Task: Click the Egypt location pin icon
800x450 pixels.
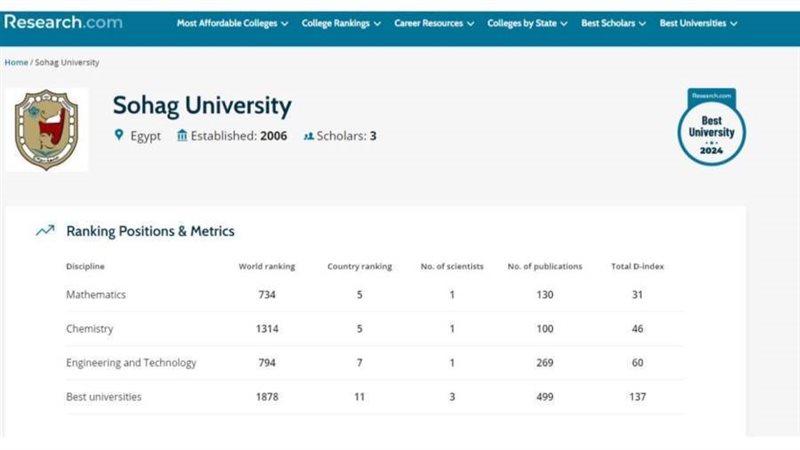Action: tap(118, 136)
